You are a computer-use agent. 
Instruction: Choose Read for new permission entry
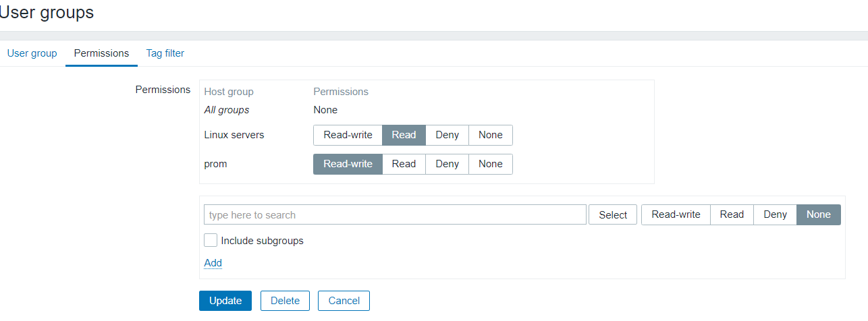click(x=732, y=214)
